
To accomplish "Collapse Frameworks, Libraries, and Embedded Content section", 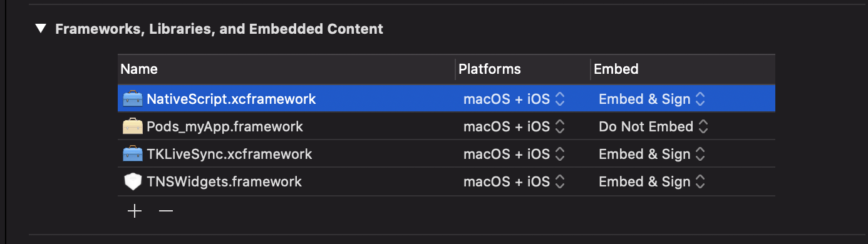I will pyautogui.click(x=41, y=29).
